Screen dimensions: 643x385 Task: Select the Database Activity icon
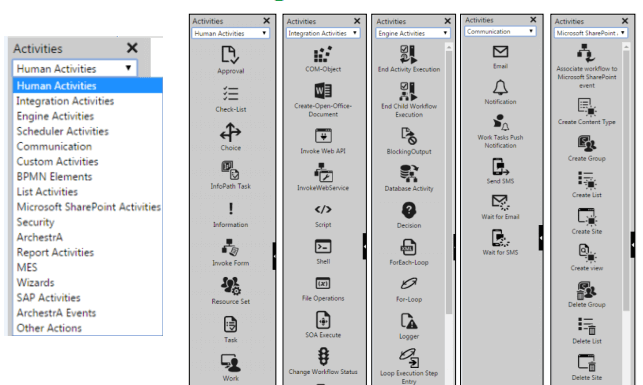point(409,173)
